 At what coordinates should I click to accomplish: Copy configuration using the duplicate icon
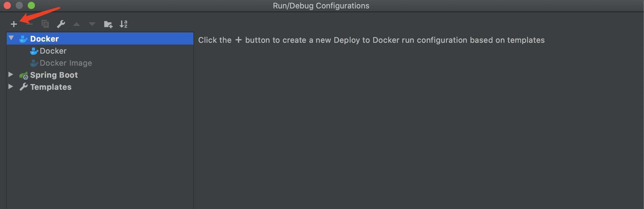pyautogui.click(x=45, y=24)
